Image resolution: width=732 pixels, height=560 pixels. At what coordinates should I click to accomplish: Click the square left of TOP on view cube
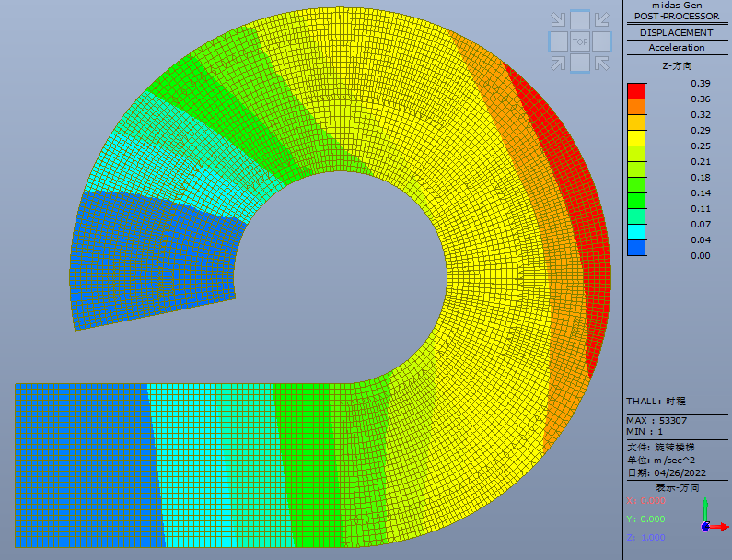click(x=558, y=41)
